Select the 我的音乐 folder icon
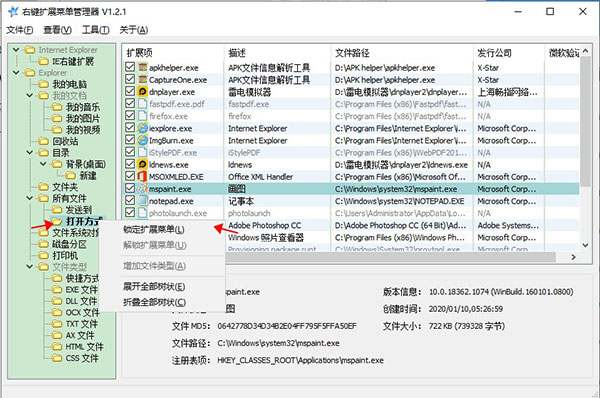The height and width of the screenshot is (398, 600). pos(57,107)
